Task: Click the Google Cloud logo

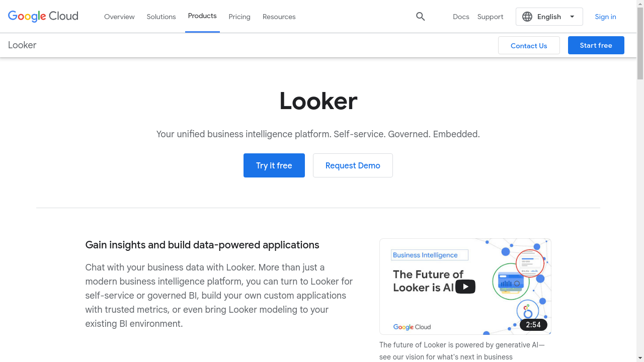Action: tap(43, 16)
